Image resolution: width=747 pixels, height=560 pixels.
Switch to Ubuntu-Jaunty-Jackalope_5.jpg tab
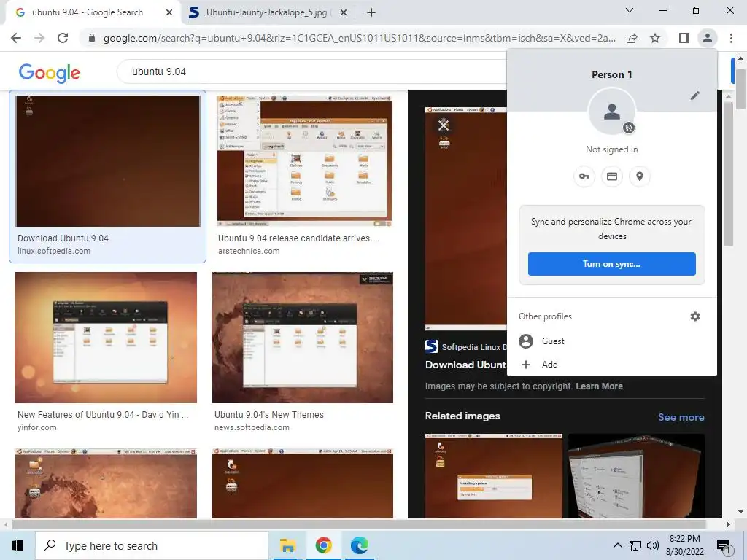(267, 12)
